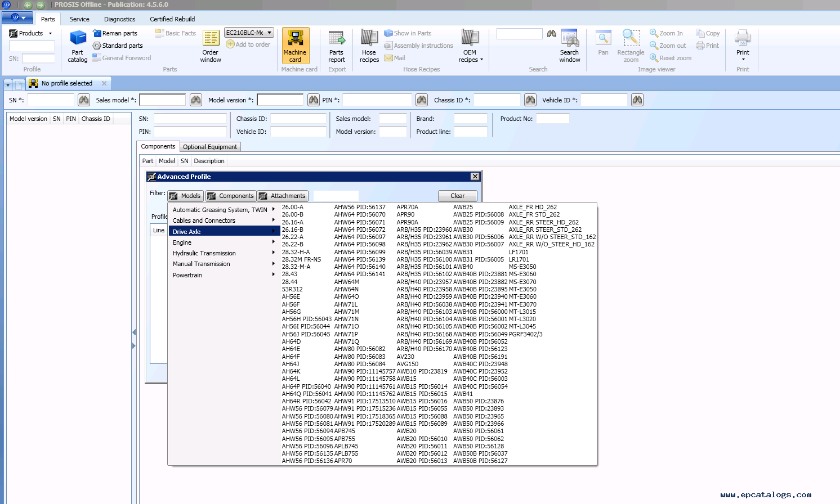Select the Components tab
This screenshot has height=504, width=840.
point(158,146)
